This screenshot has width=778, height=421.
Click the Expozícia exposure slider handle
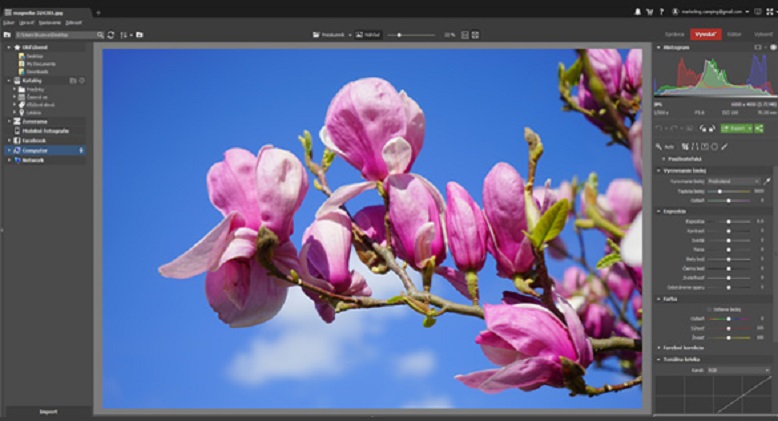pyautogui.click(x=728, y=221)
